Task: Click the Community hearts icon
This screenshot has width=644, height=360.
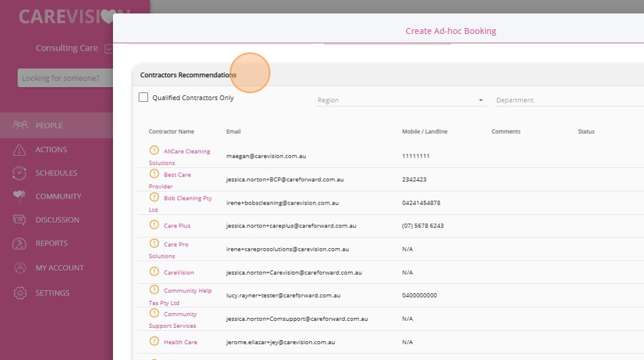Action: point(20,196)
